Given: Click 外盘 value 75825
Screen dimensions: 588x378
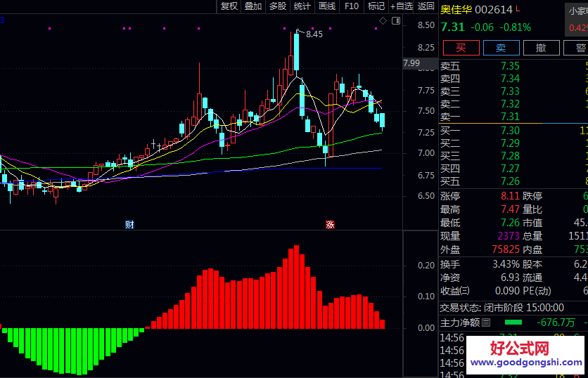Looking at the screenshot, I should coord(506,249).
